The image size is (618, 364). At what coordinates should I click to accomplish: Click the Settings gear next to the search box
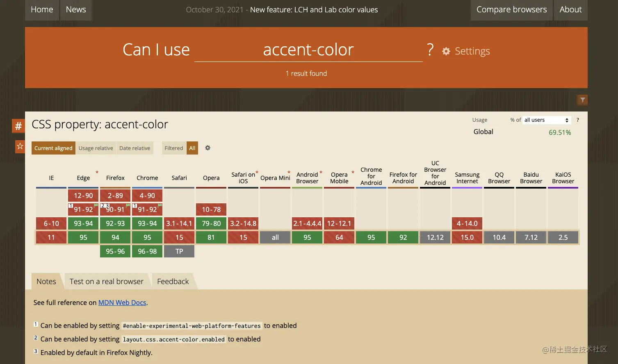pos(445,51)
